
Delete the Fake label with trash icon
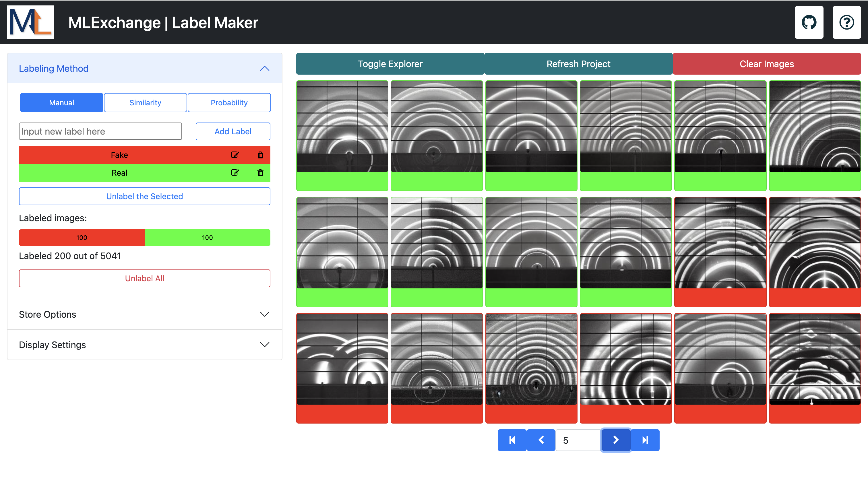coord(260,155)
